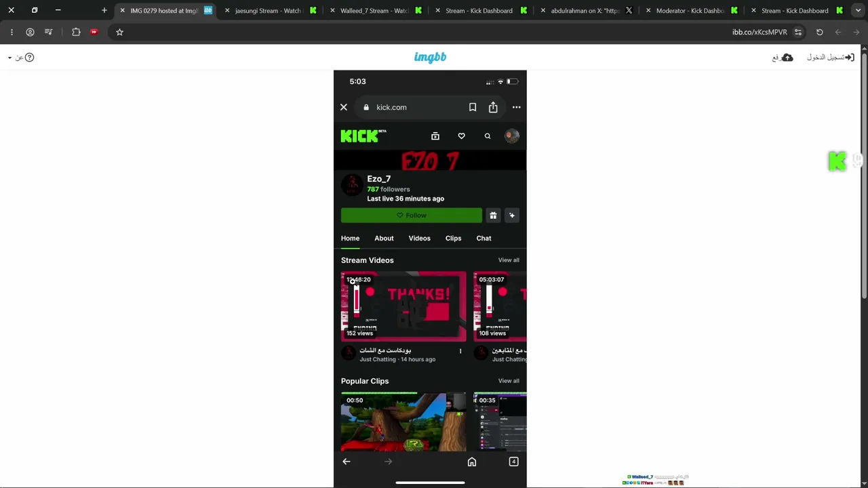The width and height of the screenshot is (868, 488).
Task: Click the user avatar in Kick header
Action: click(x=512, y=136)
